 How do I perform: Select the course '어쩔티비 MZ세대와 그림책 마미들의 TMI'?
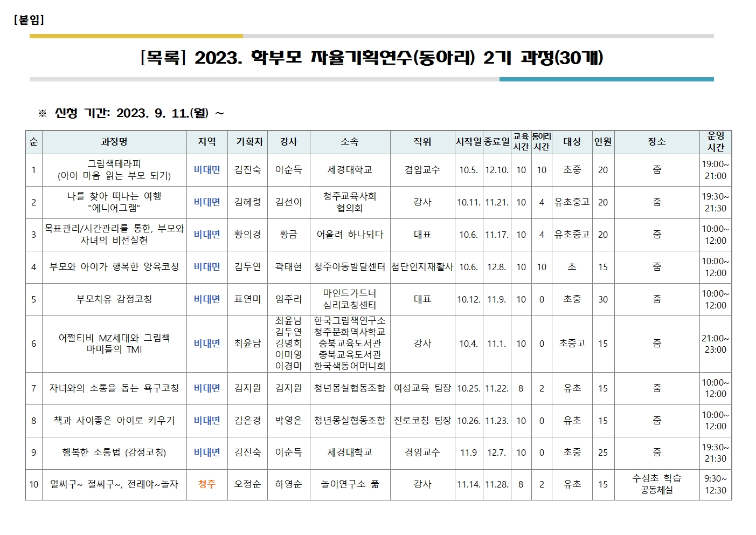pyautogui.click(x=114, y=344)
